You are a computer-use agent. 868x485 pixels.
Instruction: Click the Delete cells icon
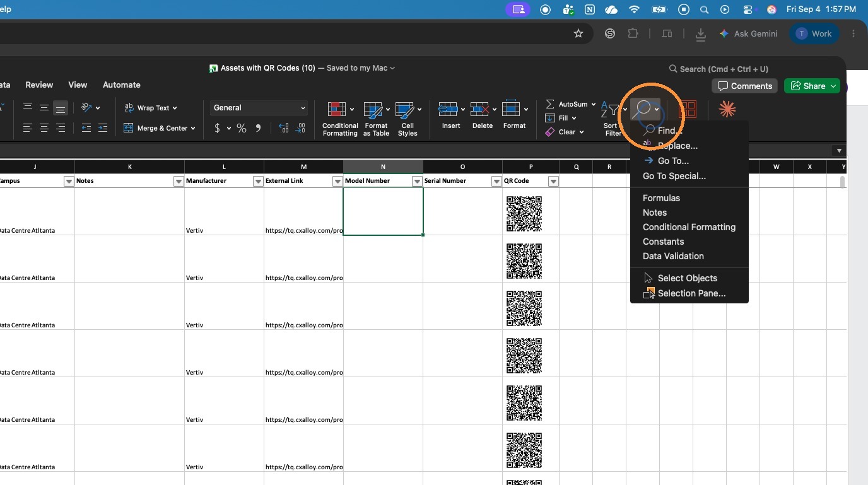480,109
